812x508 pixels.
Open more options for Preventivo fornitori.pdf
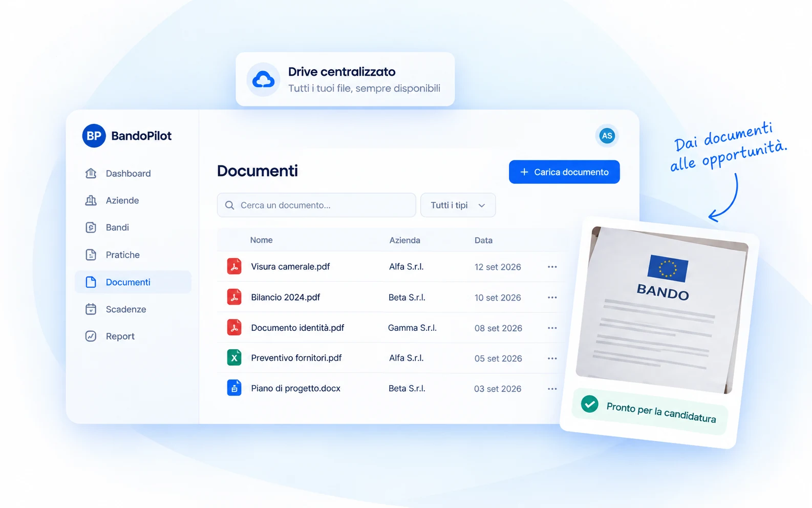point(552,358)
